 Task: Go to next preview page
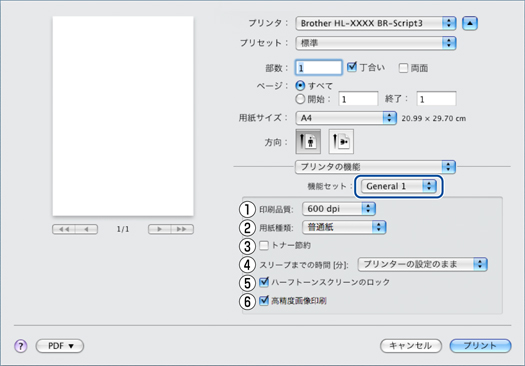pyautogui.click(x=159, y=229)
